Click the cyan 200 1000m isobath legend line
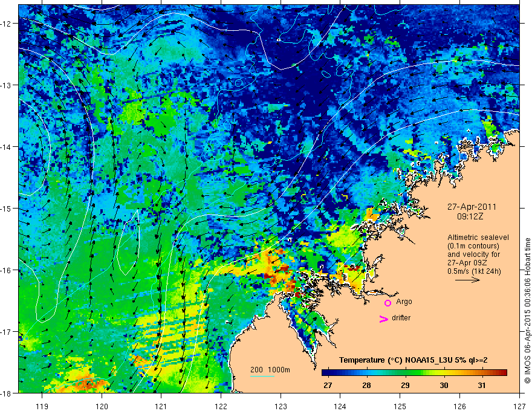 click(x=262, y=377)
